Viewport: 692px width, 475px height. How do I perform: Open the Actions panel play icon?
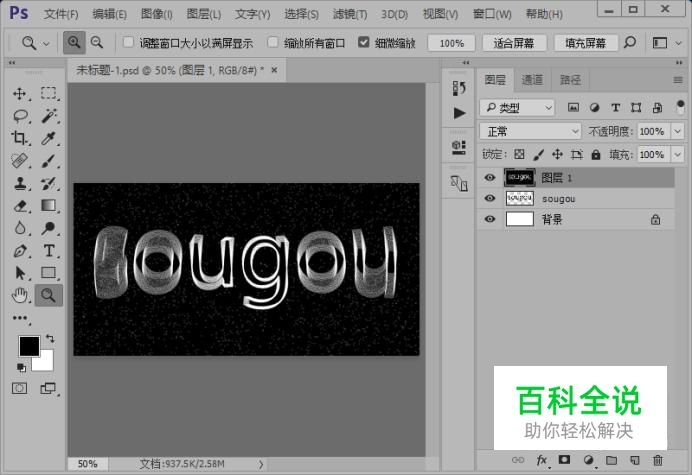459,113
